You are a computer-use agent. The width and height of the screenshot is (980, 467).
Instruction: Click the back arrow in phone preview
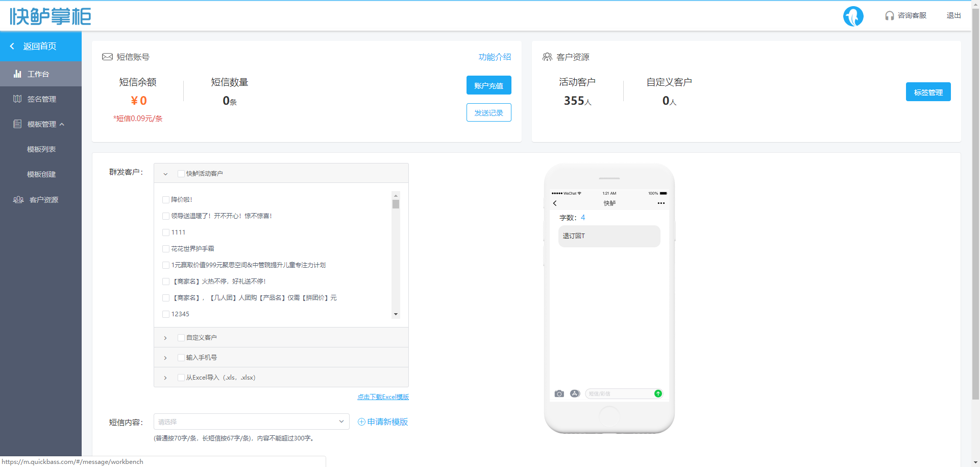[555, 203]
